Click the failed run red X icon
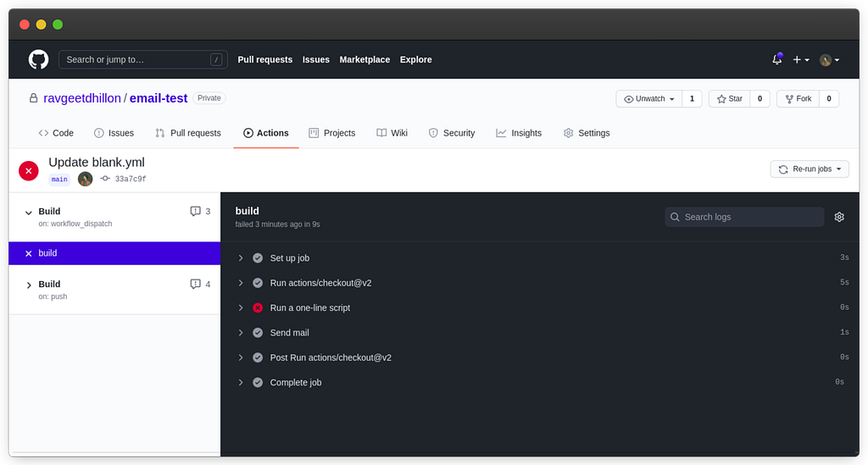 [x=29, y=171]
